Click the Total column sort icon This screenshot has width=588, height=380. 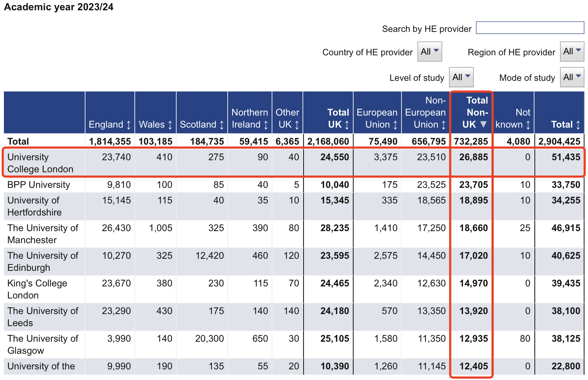[578, 125]
